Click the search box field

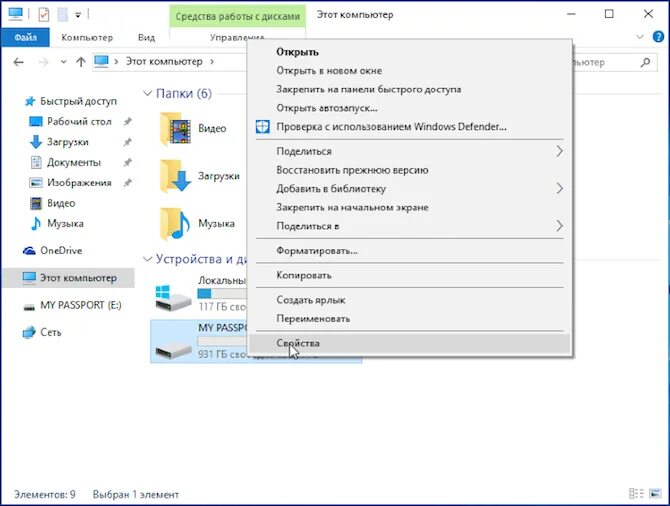(614, 62)
